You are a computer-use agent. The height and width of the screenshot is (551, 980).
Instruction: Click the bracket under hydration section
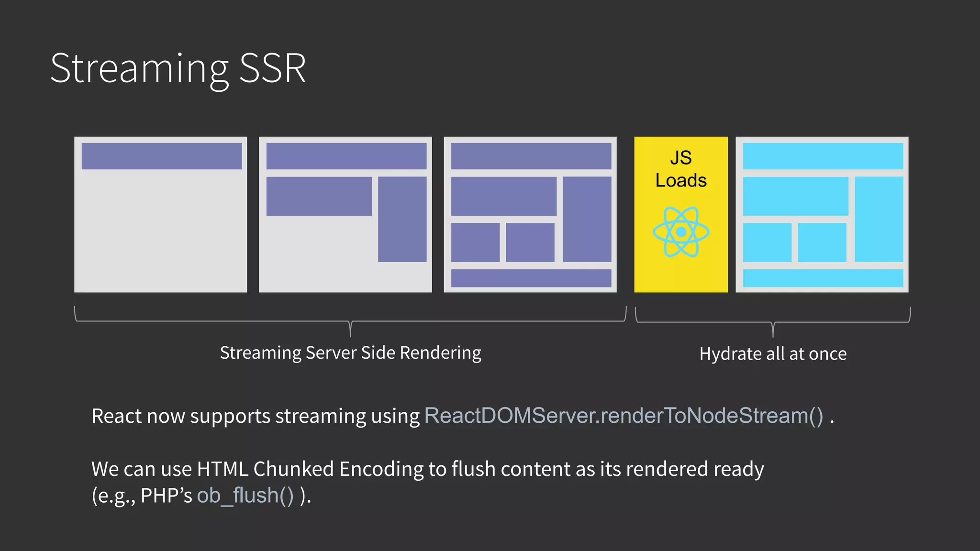773,322
